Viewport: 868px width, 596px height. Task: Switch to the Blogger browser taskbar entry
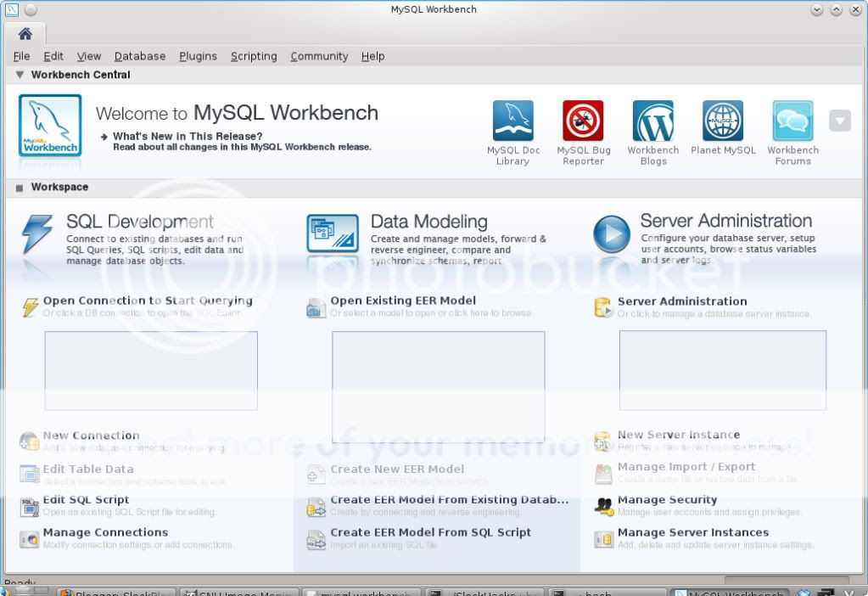pyautogui.click(x=117, y=592)
